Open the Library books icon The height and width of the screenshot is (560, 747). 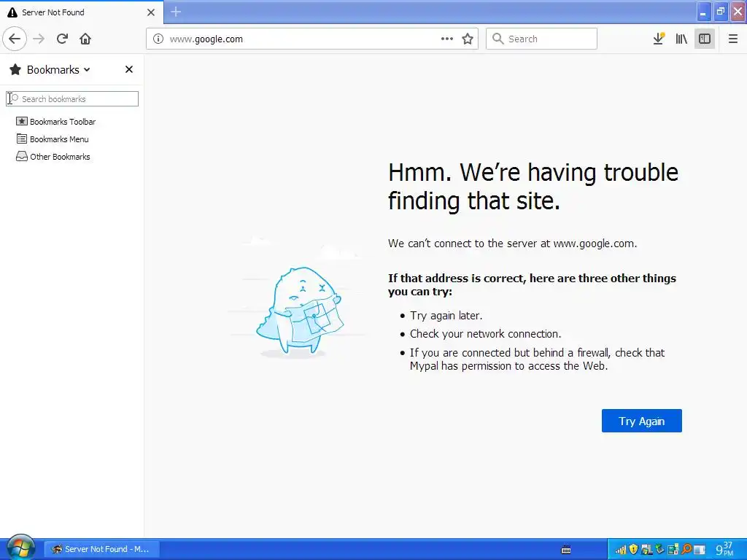coord(681,39)
